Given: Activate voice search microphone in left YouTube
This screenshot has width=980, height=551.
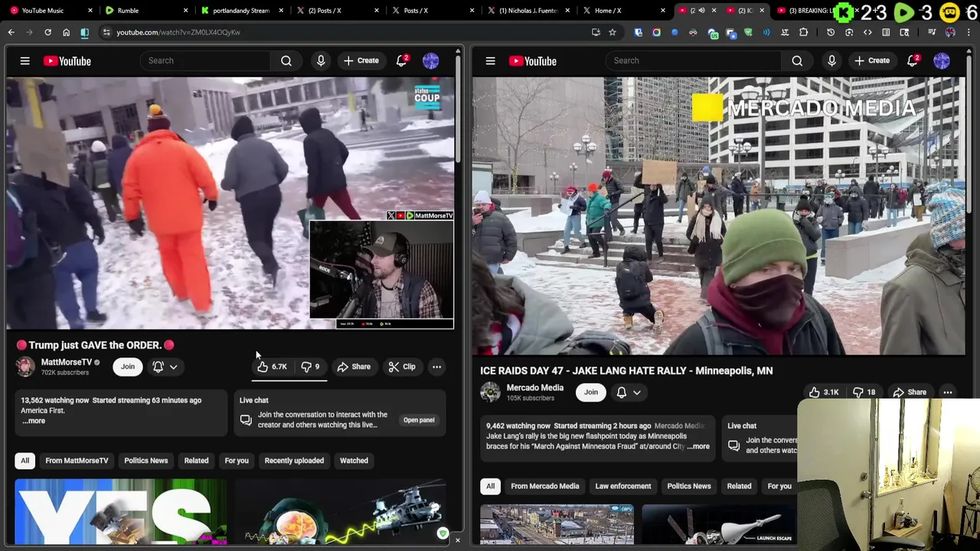Looking at the screenshot, I should (321, 60).
